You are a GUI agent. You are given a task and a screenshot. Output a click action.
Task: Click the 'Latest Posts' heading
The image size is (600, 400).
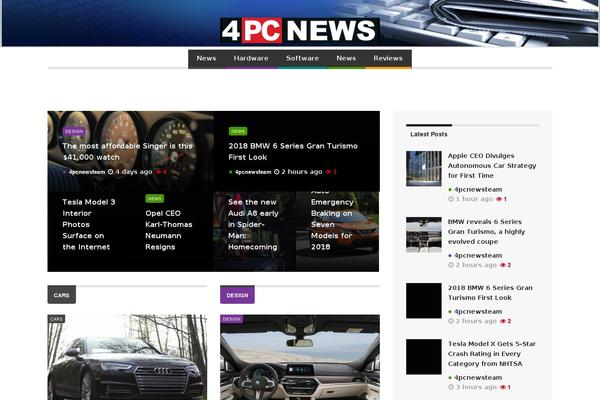point(429,134)
